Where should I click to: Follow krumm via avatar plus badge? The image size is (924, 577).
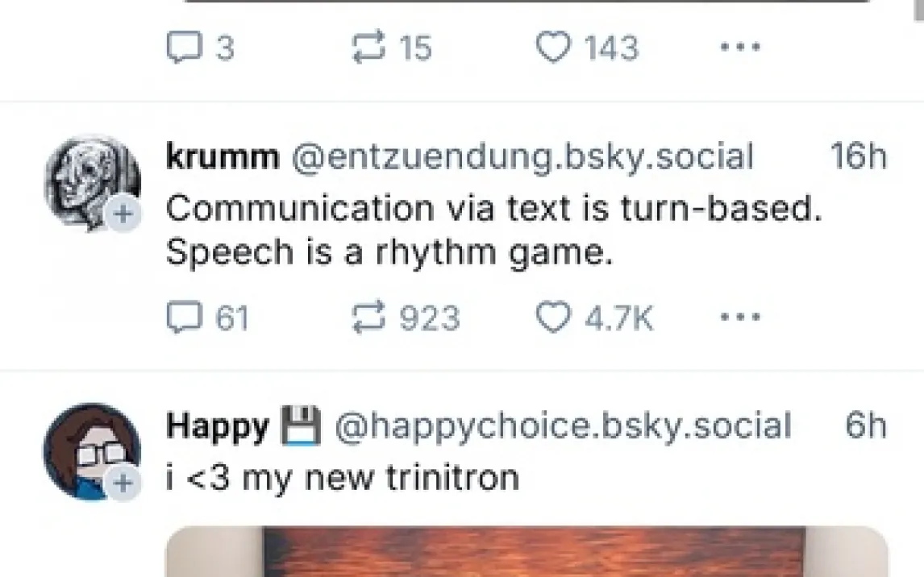(123, 214)
